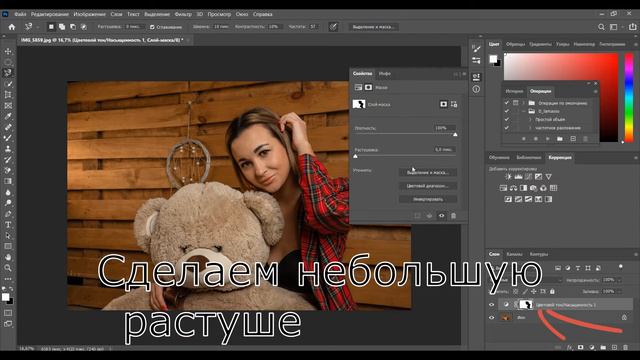Image resolution: width=640 pixels, height=360 pixels.
Task: Click the Инвертировать button
Action: pos(428,199)
